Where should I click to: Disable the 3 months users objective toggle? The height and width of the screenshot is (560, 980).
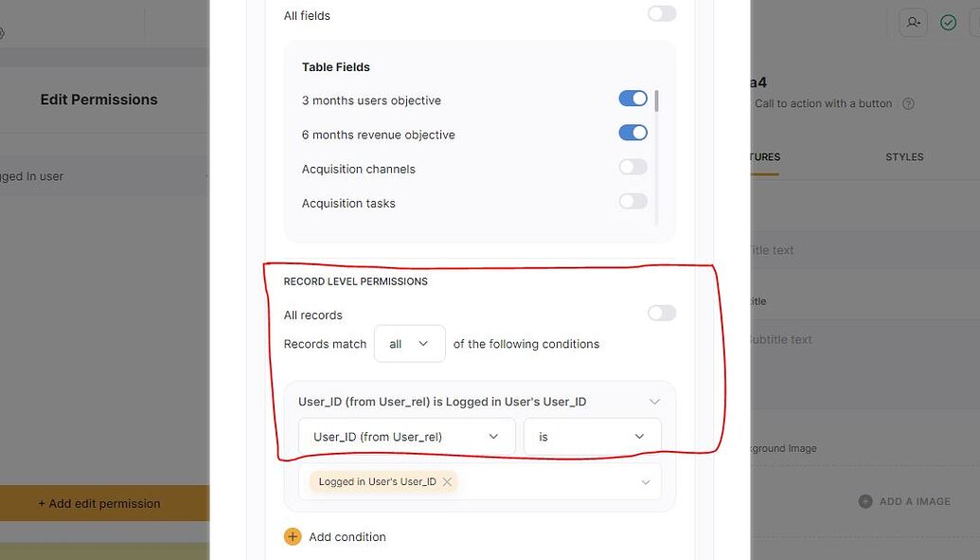tap(632, 98)
